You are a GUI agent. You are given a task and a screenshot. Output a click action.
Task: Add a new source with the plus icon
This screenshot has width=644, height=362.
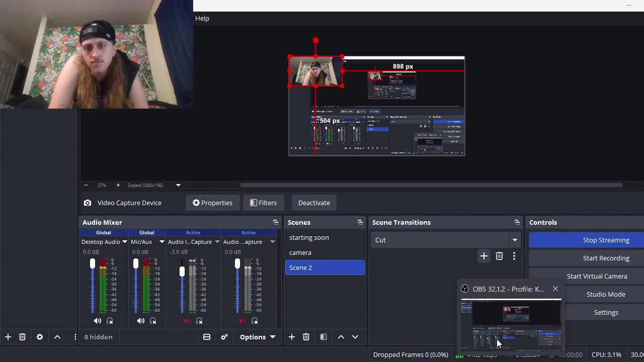coord(8,337)
